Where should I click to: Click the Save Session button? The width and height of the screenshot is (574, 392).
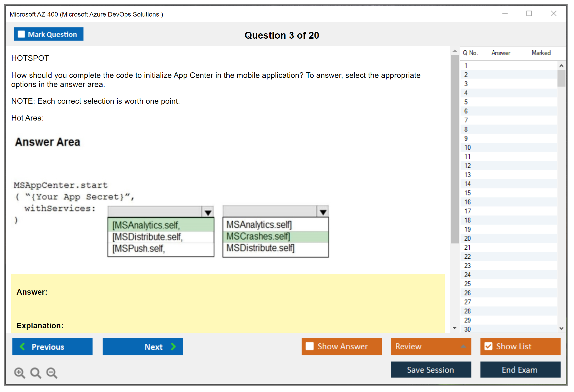click(431, 370)
